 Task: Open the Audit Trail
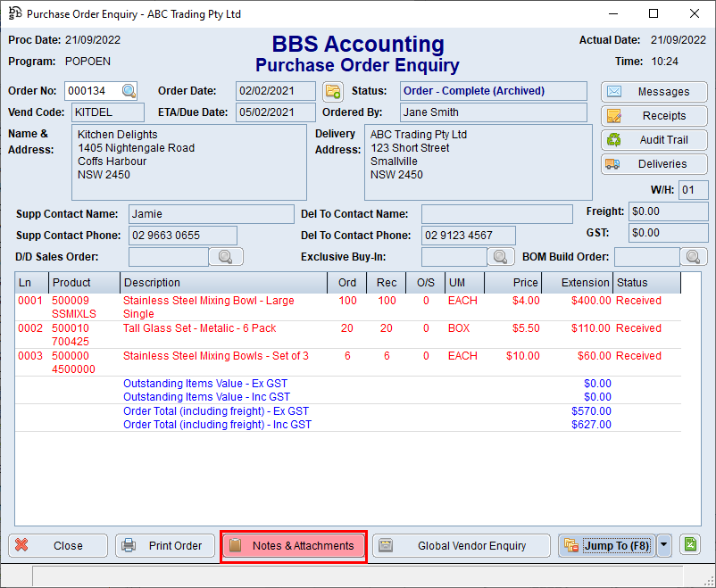pyautogui.click(x=654, y=139)
